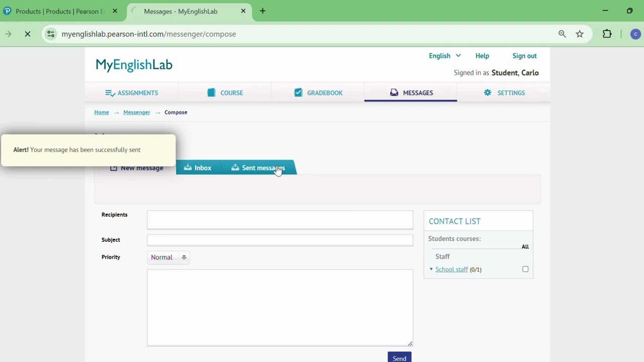Screen dimensions: 644x362
Task: Click the Settings gear icon
Action: click(x=488, y=93)
